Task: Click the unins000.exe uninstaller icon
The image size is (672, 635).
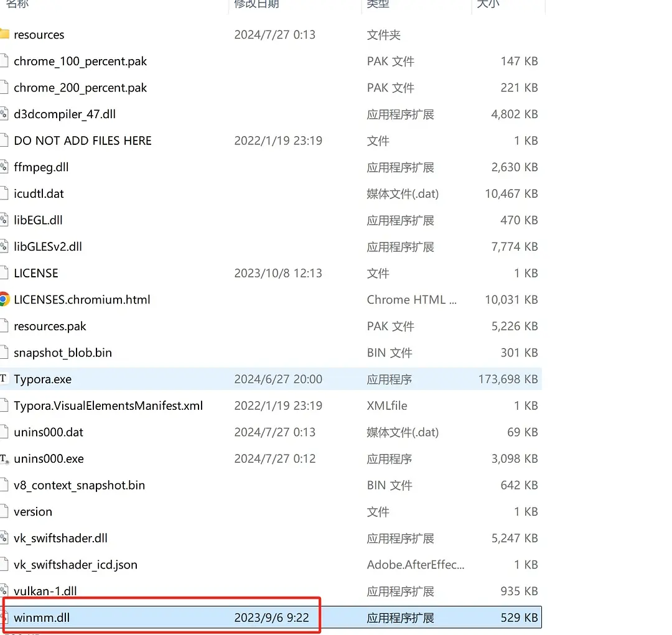Action: (4, 458)
